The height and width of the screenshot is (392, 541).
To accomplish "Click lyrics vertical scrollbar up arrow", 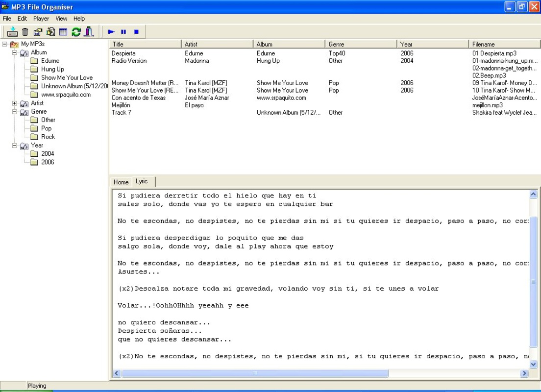I will coord(533,195).
